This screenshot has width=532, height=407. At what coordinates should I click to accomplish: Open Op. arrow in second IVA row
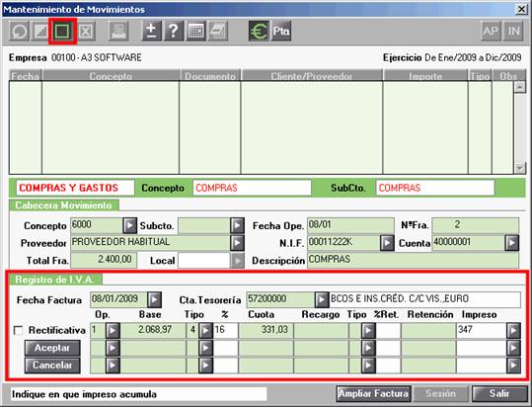[113, 348]
